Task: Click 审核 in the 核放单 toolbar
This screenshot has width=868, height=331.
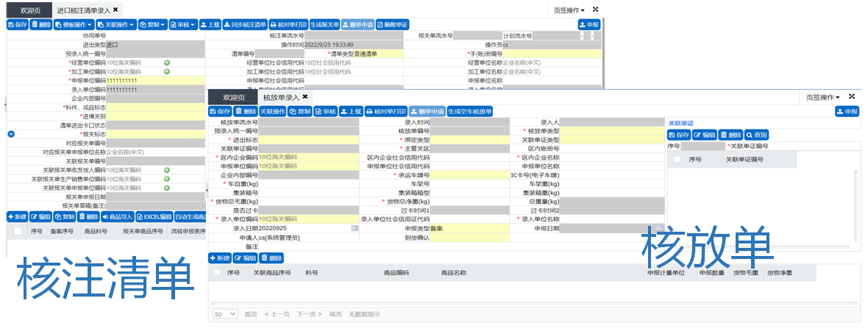Action: coord(325,111)
